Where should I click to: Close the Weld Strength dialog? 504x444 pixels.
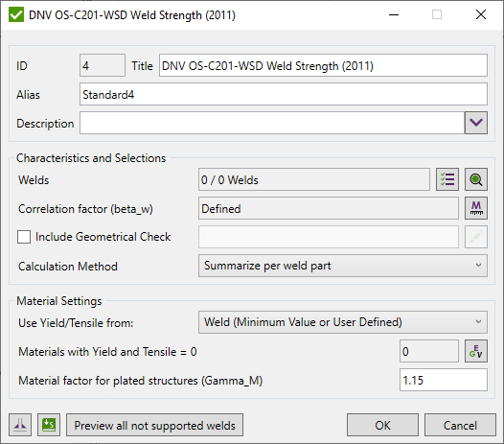(x=481, y=14)
